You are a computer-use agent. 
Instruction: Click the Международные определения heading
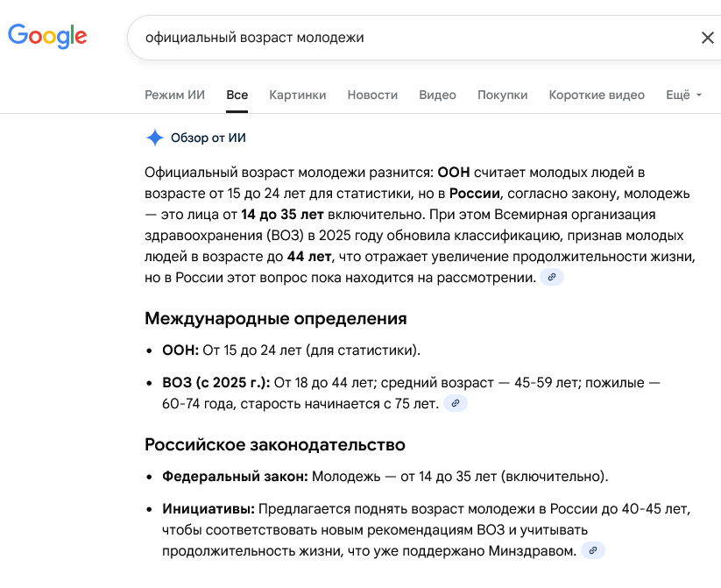[x=275, y=318]
